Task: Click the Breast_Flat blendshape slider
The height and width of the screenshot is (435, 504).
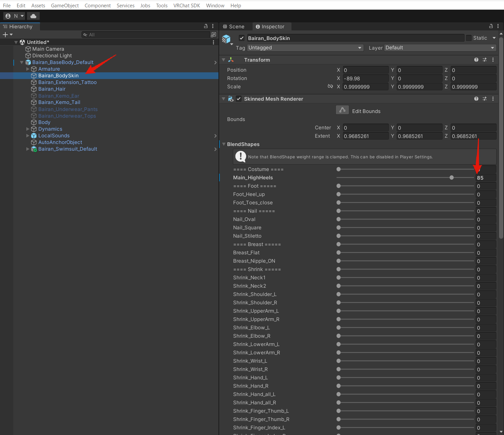Action: [405, 253]
